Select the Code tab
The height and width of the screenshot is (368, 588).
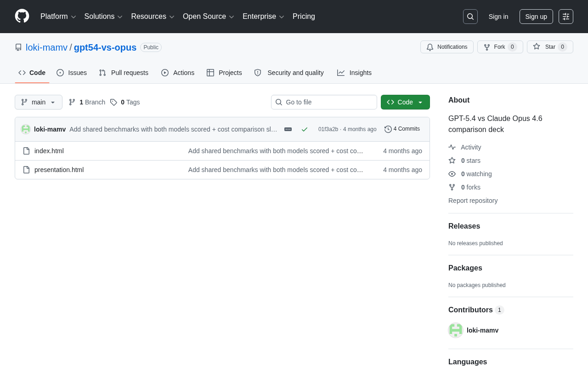(x=32, y=73)
